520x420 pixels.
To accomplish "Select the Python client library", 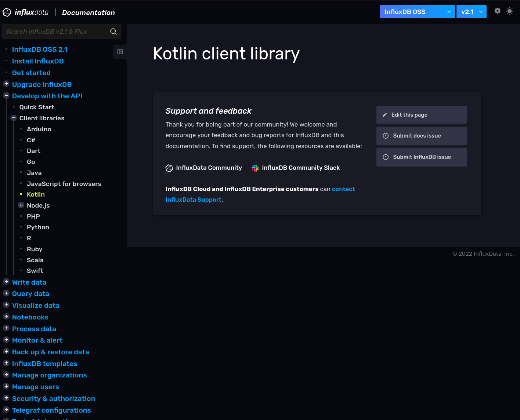I will tap(38, 227).
